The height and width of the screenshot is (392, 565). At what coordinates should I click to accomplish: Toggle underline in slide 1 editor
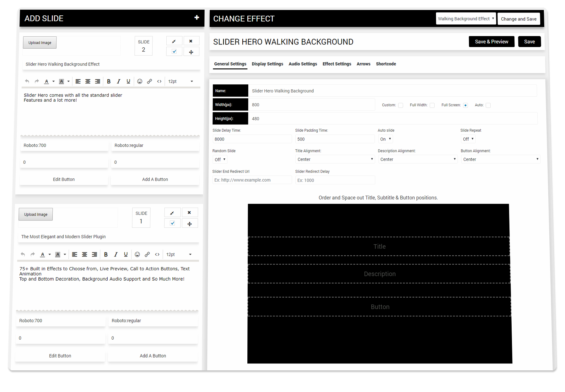[126, 254]
